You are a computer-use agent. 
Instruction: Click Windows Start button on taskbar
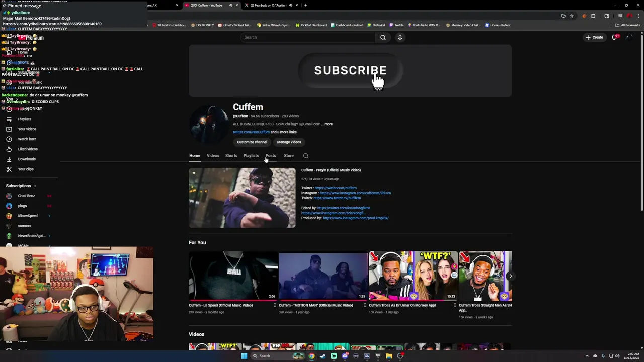[x=244, y=356]
